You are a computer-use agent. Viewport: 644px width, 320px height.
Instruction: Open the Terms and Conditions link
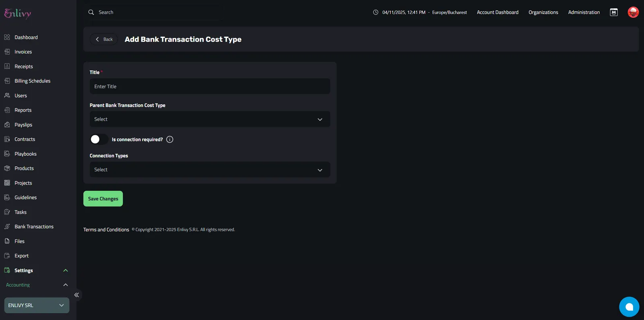(x=106, y=230)
